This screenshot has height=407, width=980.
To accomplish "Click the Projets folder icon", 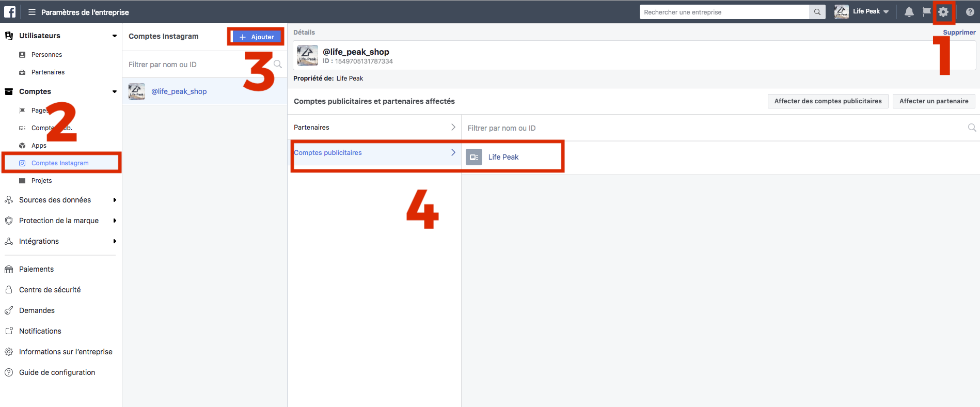I will [22, 181].
